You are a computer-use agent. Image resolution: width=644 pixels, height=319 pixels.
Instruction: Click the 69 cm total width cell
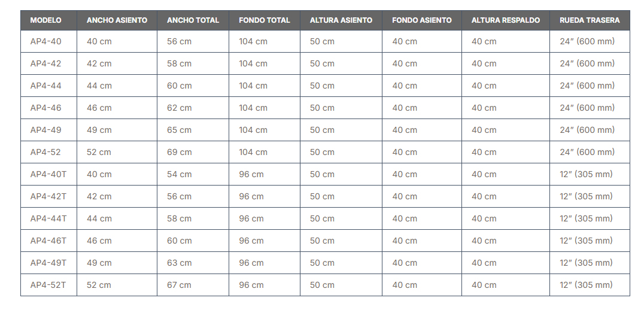click(x=179, y=153)
